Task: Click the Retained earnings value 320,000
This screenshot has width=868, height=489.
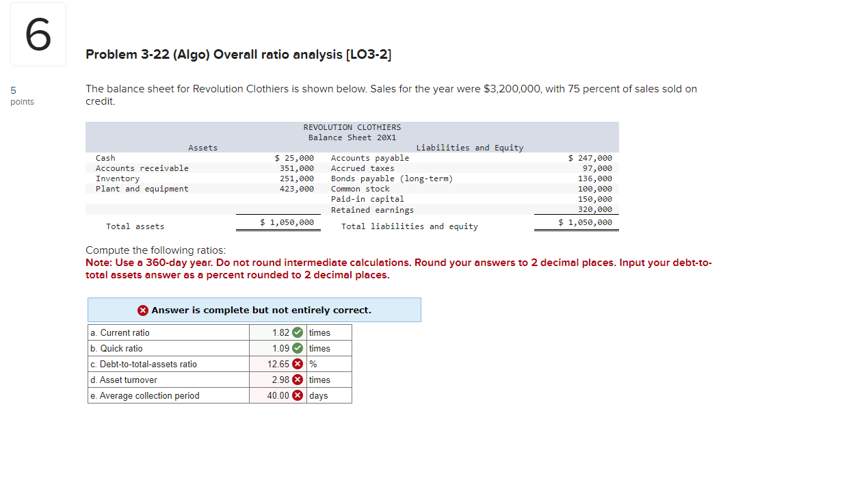Action: pyautogui.click(x=595, y=209)
